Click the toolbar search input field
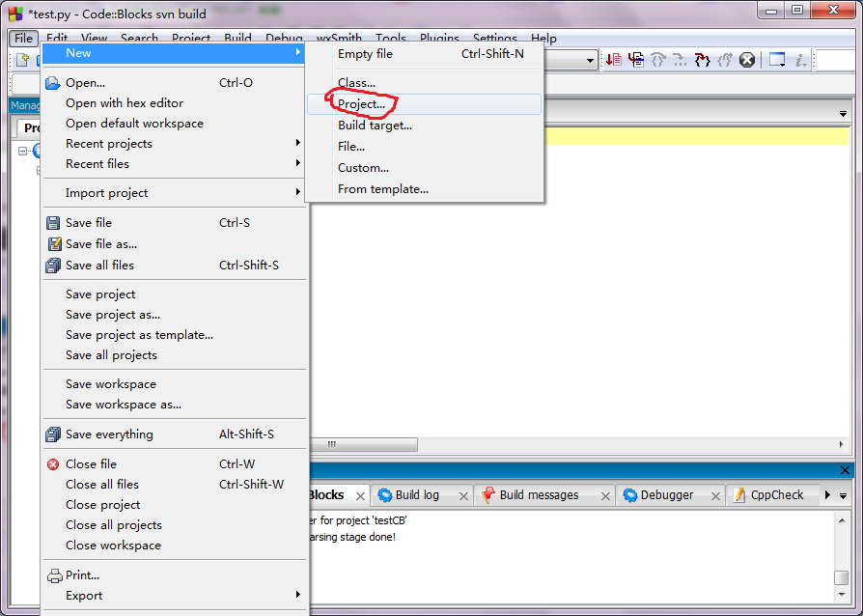This screenshot has width=863, height=616. click(836, 60)
